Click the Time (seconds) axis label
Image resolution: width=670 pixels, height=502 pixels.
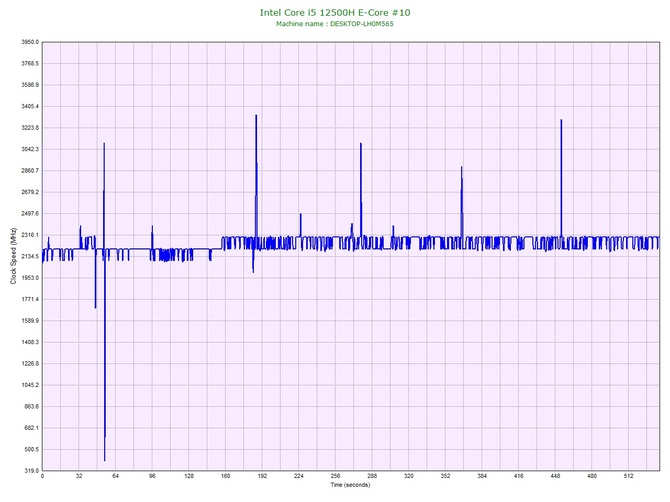pyautogui.click(x=350, y=485)
